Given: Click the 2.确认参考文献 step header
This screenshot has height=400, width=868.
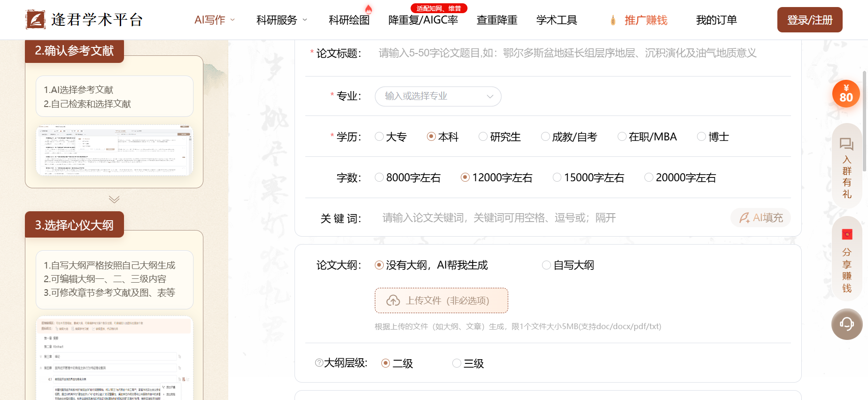Looking at the screenshot, I should [74, 51].
